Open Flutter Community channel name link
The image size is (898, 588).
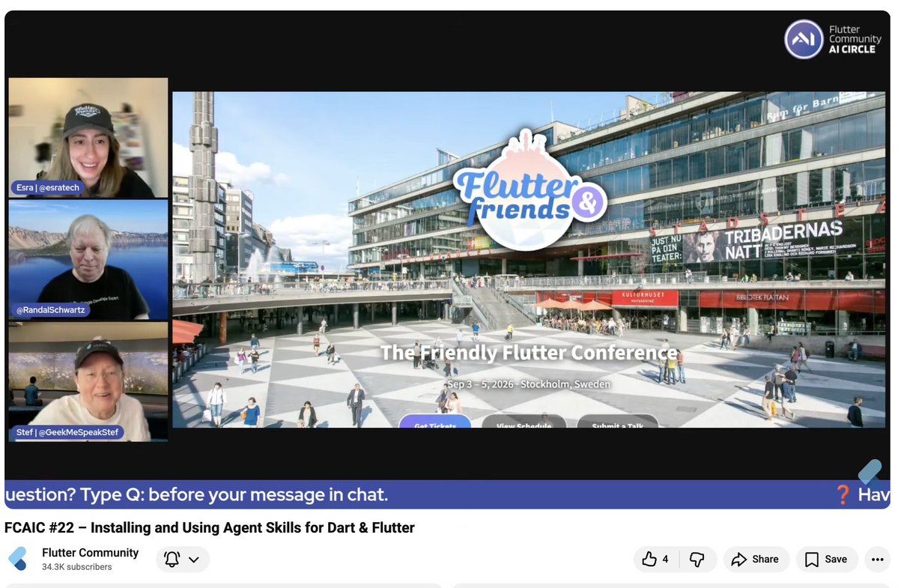pyautogui.click(x=91, y=553)
